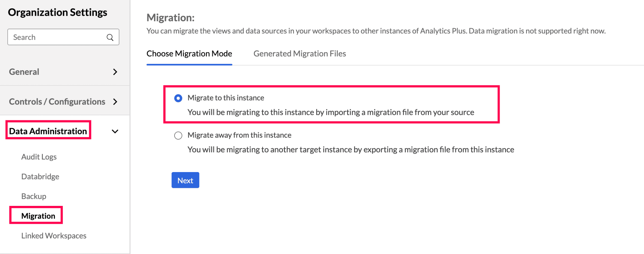Open Controls / Configurations section
This screenshot has width=644, height=254.
tap(57, 102)
